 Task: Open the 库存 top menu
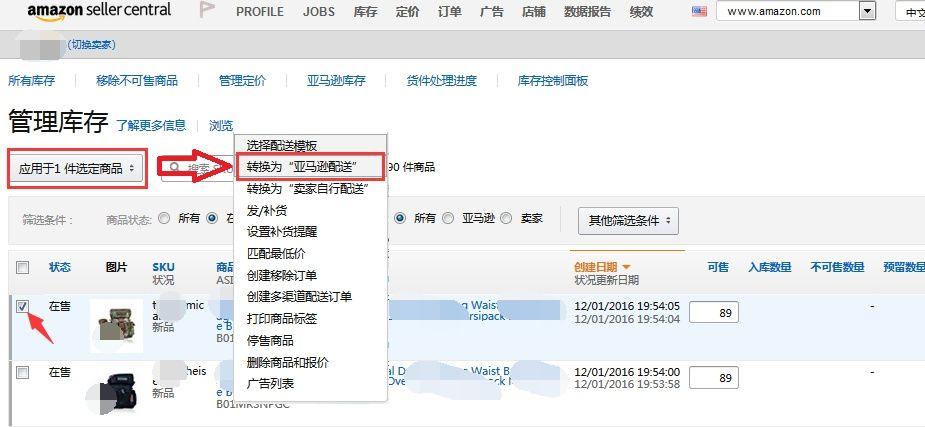pos(366,11)
